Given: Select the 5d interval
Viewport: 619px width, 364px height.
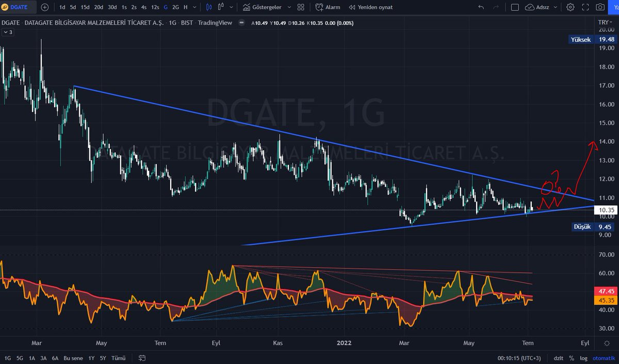Looking at the screenshot, I should tap(73, 7).
